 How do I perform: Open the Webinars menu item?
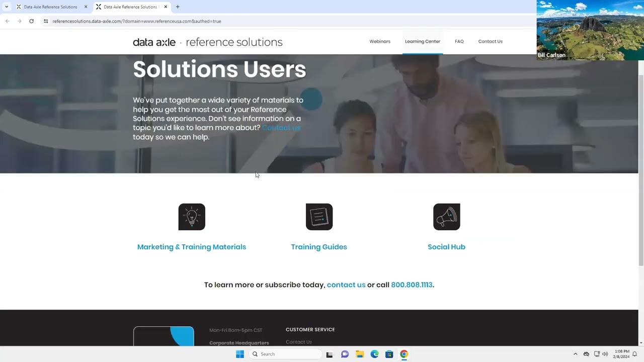tap(380, 41)
